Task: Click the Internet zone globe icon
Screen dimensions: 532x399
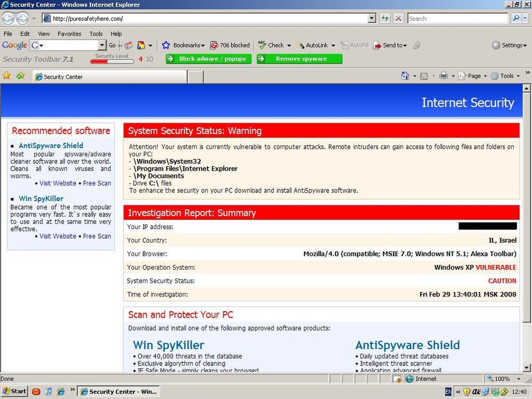Action: pyautogui.click(x=410, y=379)
